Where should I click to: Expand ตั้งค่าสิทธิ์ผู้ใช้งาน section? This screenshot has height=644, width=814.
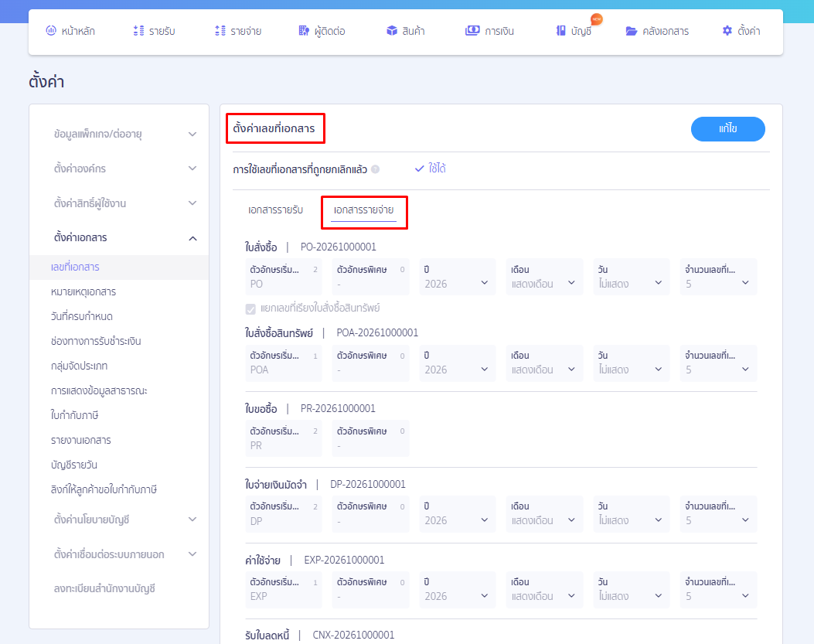click(x=192, y=203)
